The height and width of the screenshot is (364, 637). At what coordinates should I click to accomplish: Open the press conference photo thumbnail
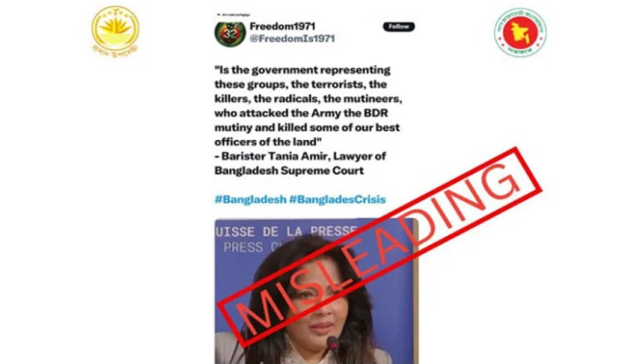point(316,291)
